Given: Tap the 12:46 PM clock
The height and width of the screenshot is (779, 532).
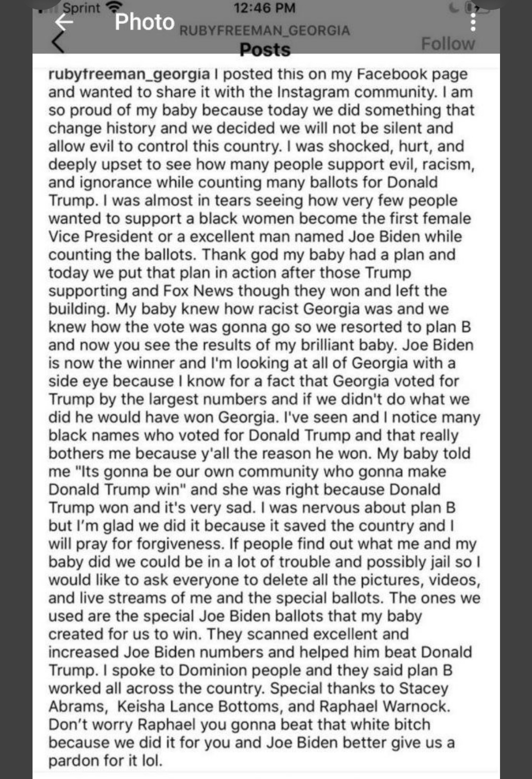Looking at the screenshot, I should click(265, 8).
